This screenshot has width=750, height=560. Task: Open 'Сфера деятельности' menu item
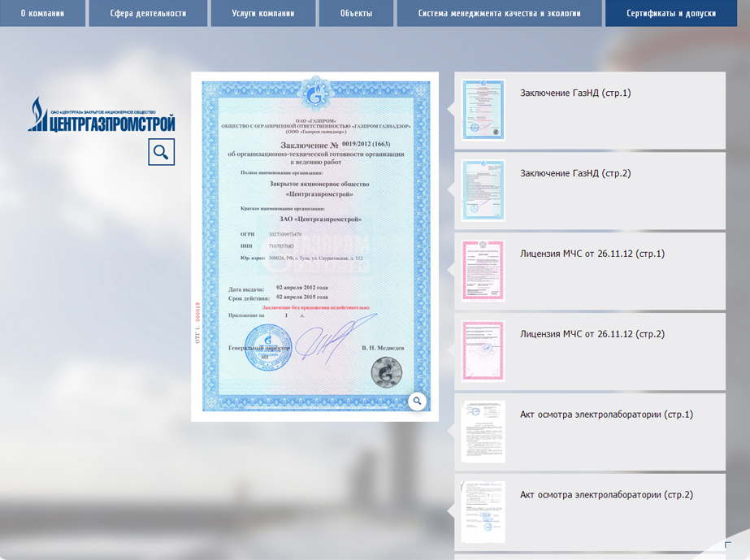(148, 13)
